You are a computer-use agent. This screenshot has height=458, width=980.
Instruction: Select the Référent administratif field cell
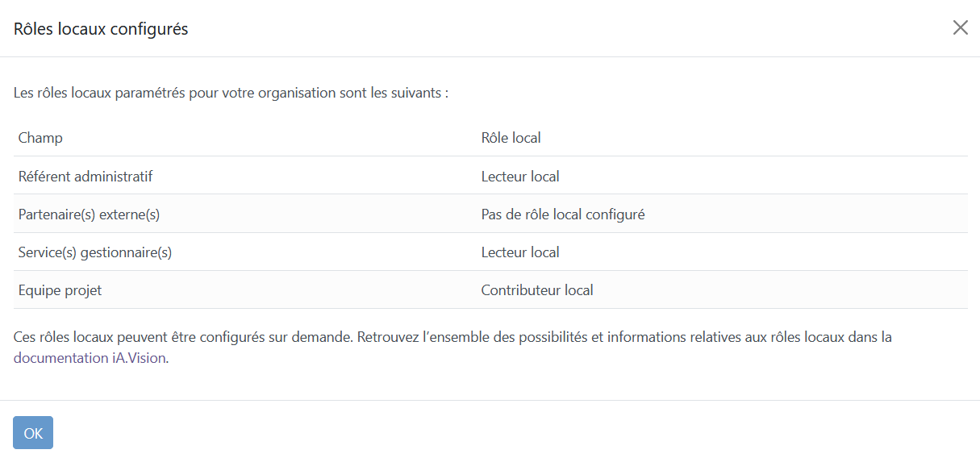pyautogui.click(x=85, y=176)
